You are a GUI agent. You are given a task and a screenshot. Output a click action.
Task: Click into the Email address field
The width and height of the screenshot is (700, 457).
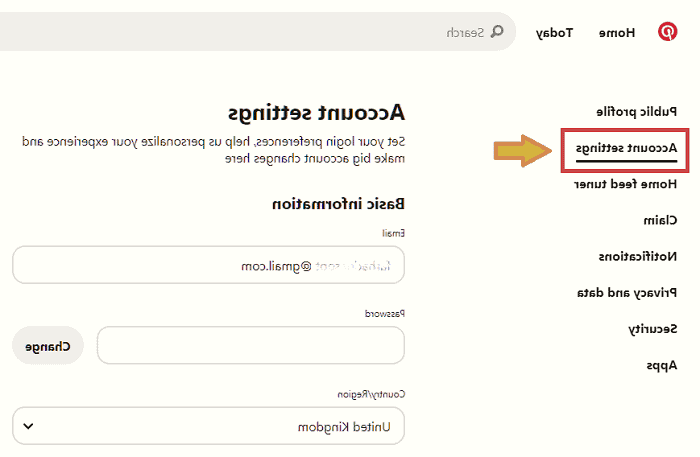pyautogui.click(x=208, y=266)
